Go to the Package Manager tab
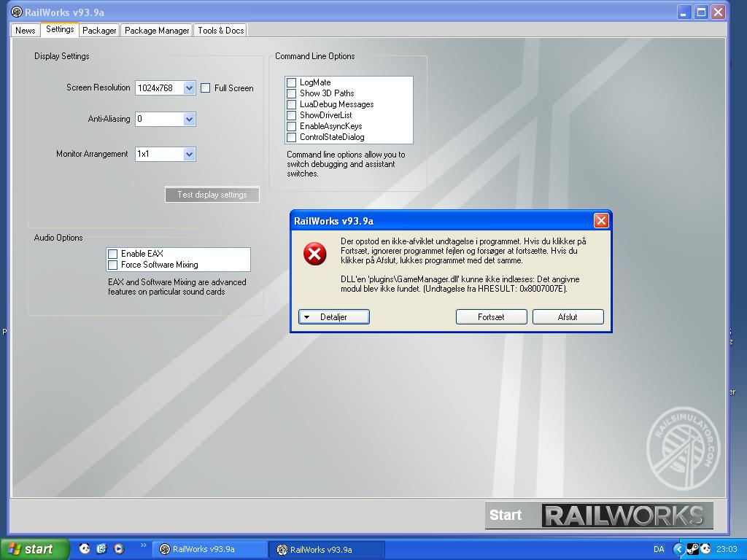Viewport: 747px width, 560px height. point(157,31)
